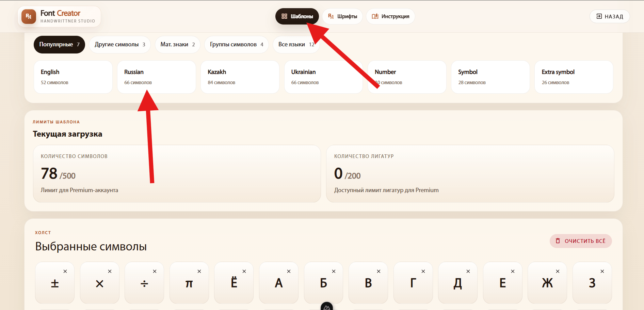The image size is (644, 310).
Task: Click the 78/500 symbol count value
Action: [58, 174]
